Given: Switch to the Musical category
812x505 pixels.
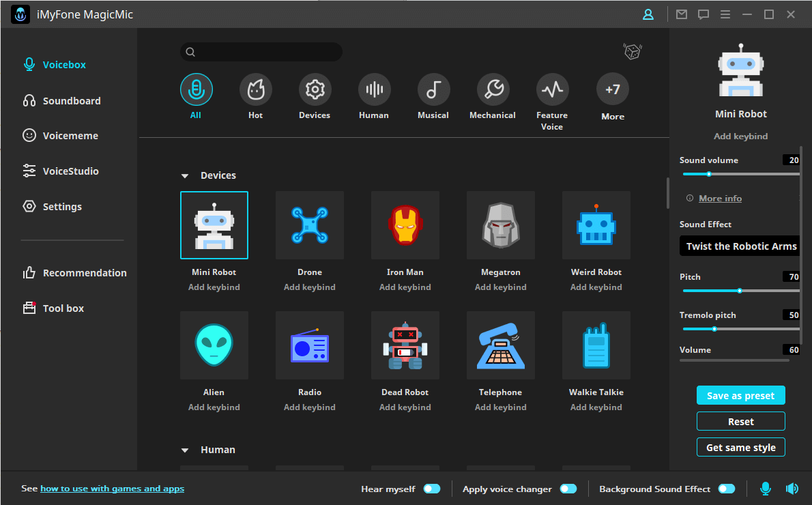Looking at the screenshot, I should point(433,97).
